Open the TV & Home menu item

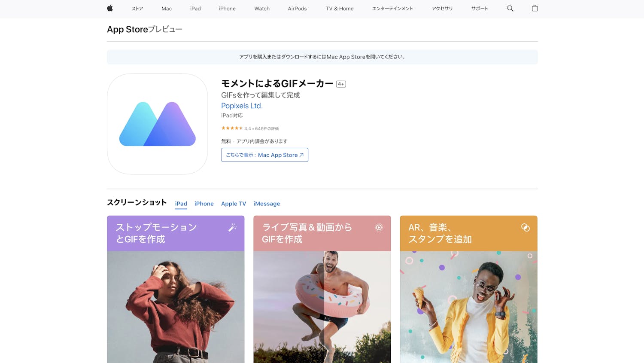click(x=340, y=9)
